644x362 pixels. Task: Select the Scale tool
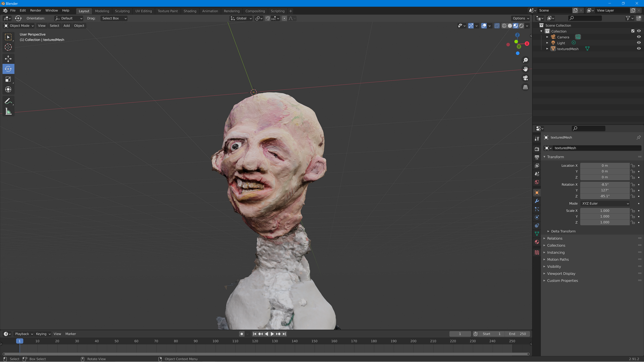[8, 79]
